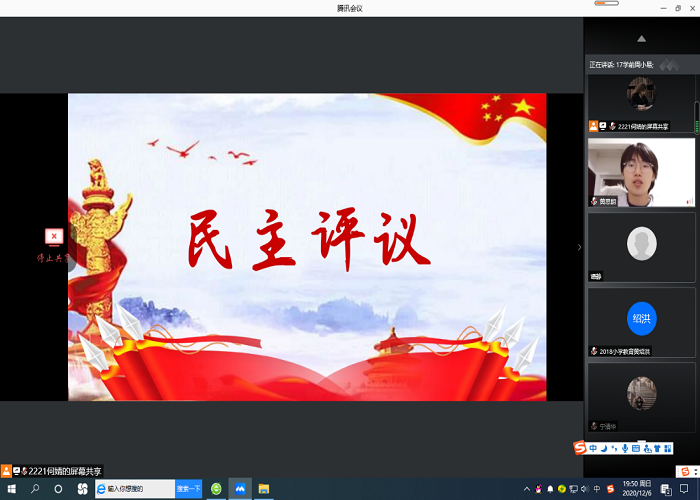Open File Explorer from the taskbar
Image resolution: width=700 pixels, height=500 pixels.
click(264, 489)
